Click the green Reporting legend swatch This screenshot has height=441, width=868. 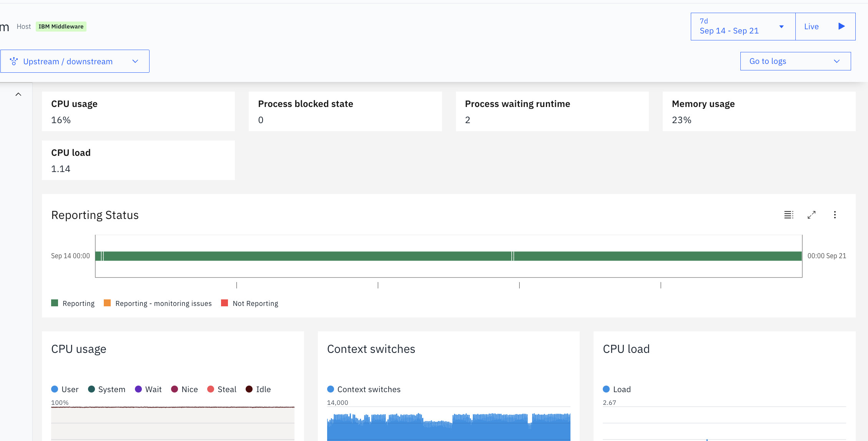point(55,303)
